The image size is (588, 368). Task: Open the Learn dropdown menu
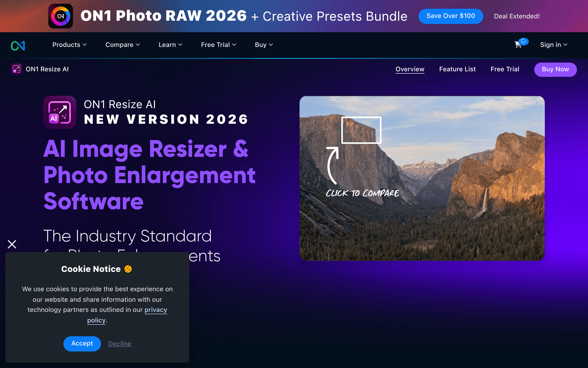[170, 45]
